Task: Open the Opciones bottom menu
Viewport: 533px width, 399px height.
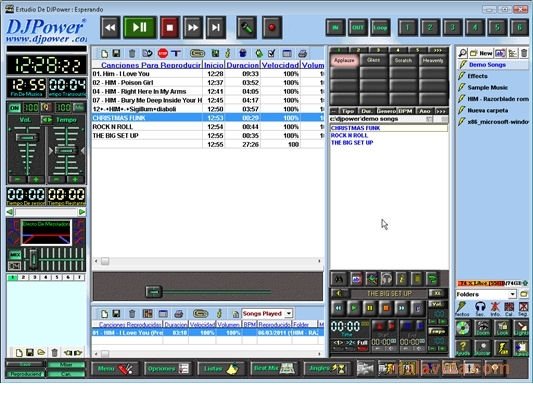Action: tap(167, 369)
